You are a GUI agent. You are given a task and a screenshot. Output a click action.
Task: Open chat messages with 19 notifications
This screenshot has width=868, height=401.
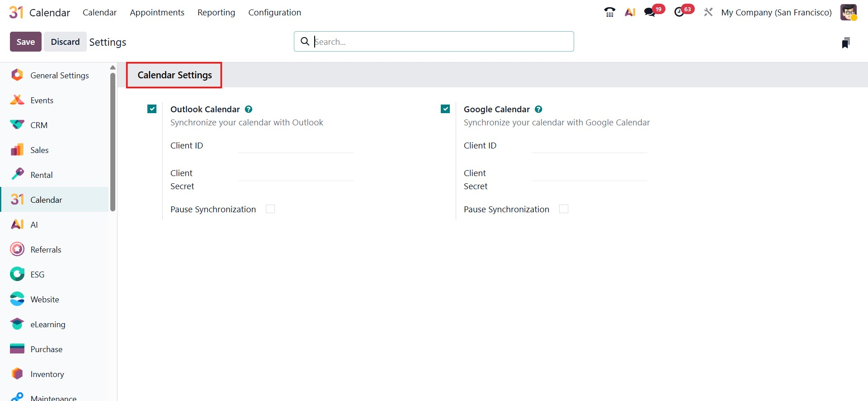tap(650, 12)
